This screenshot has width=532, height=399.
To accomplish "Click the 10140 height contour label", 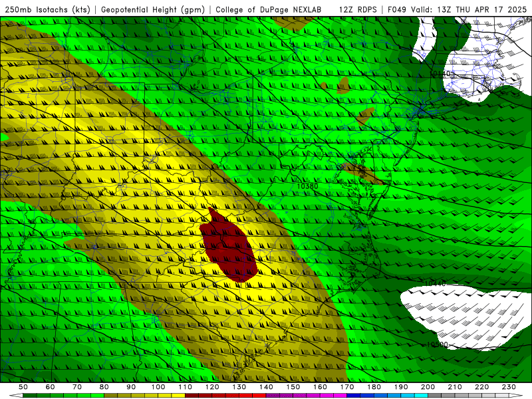I will (440, 73).
